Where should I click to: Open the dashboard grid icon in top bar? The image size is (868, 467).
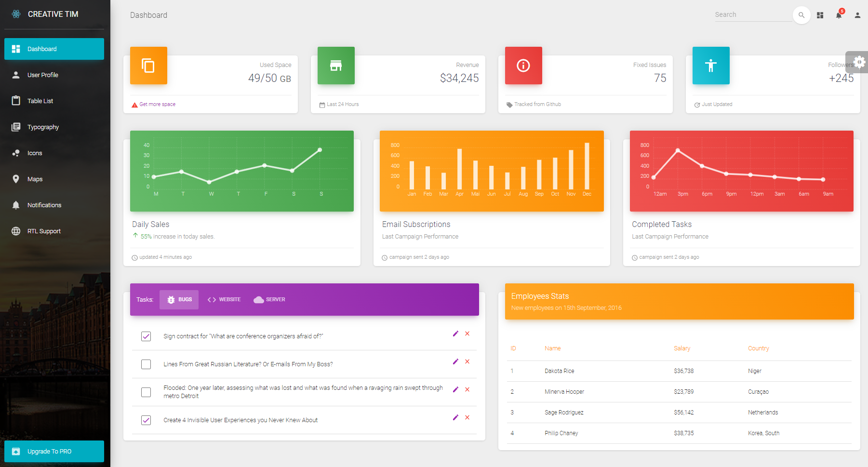[x=820, y=15]
